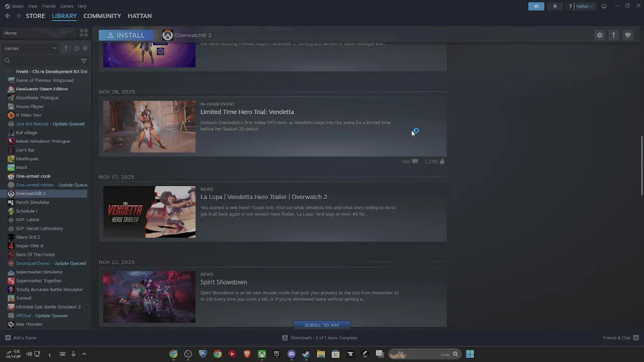Click the Overwatch 2 header logo
The image size is (644, 362).
click(x=168, y=35)
